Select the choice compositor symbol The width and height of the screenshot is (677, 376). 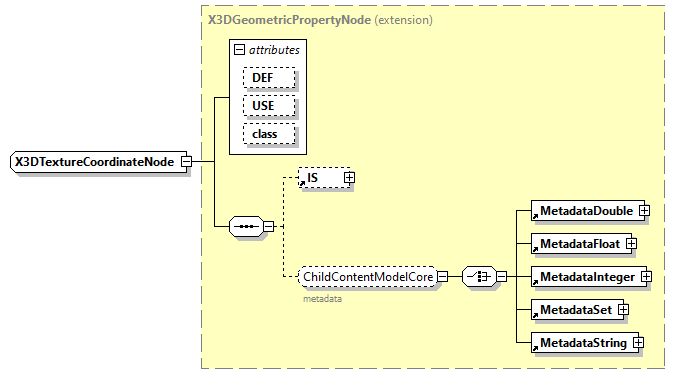tap(479, 276)
